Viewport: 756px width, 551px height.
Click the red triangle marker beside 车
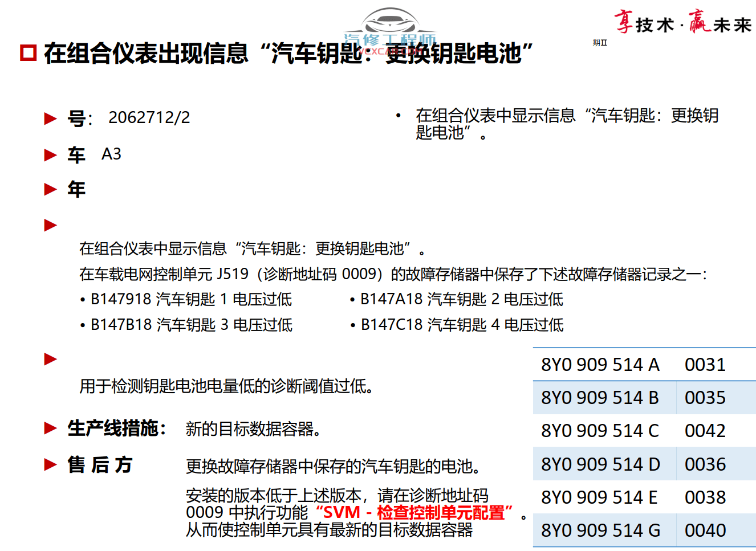pyautogui.click(x=50, y=154)
